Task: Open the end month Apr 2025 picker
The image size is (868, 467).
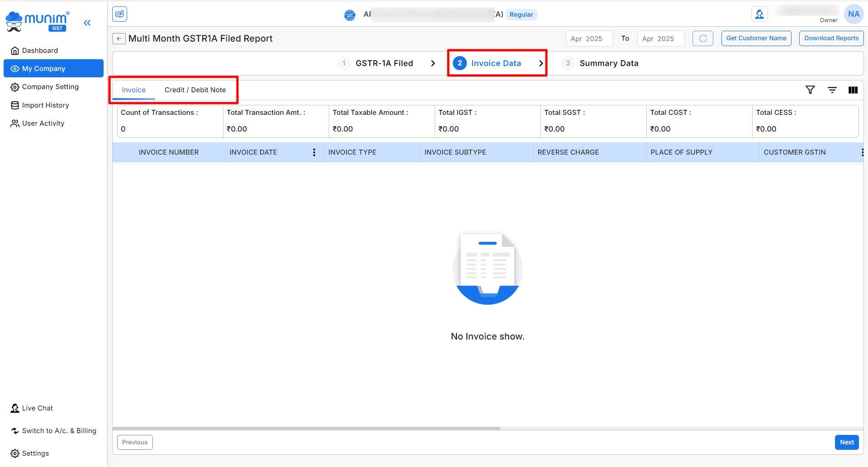Action: pyautogui.click(x=660, y=39)
